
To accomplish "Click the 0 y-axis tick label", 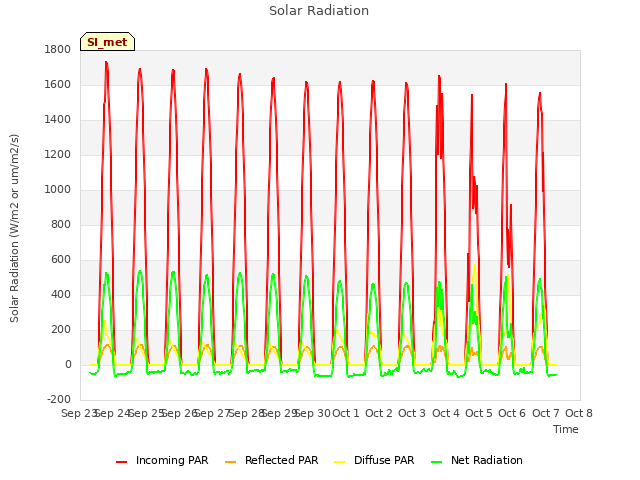I will coord(68,365).
